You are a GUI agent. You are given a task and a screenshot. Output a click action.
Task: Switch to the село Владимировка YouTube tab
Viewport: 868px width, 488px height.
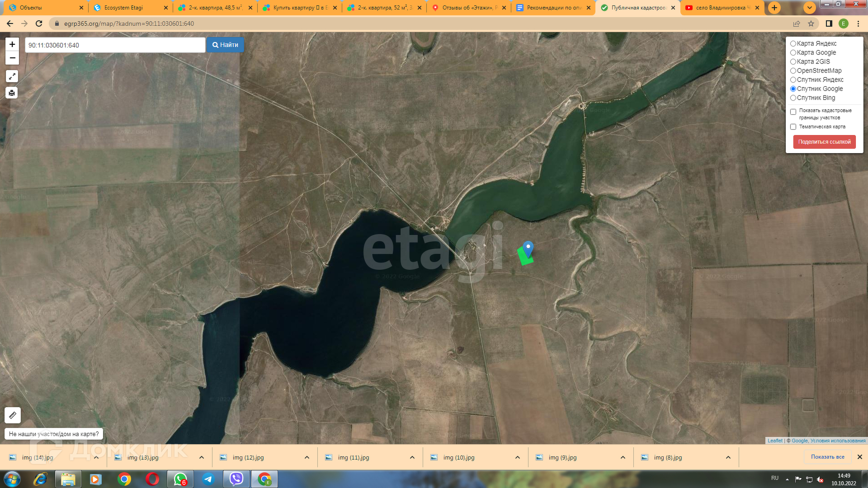(719, 8)
